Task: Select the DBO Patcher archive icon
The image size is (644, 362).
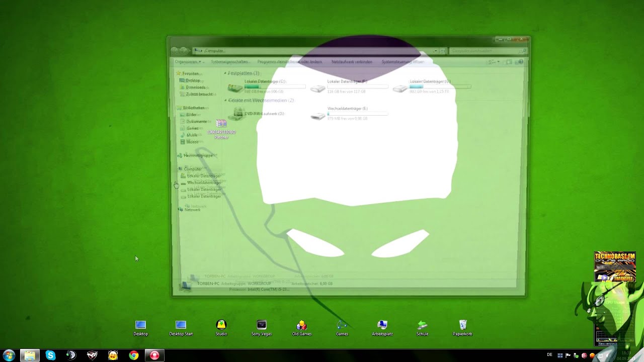Action: point(221,129)
